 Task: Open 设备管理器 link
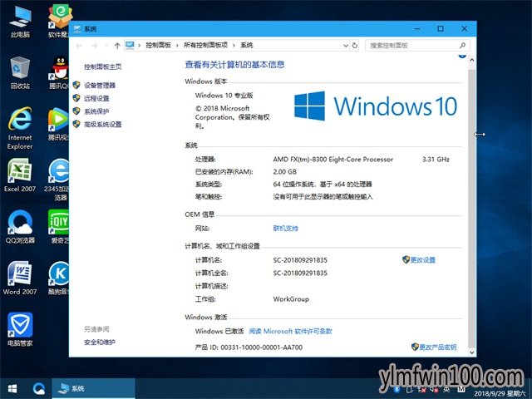[100, 85]
